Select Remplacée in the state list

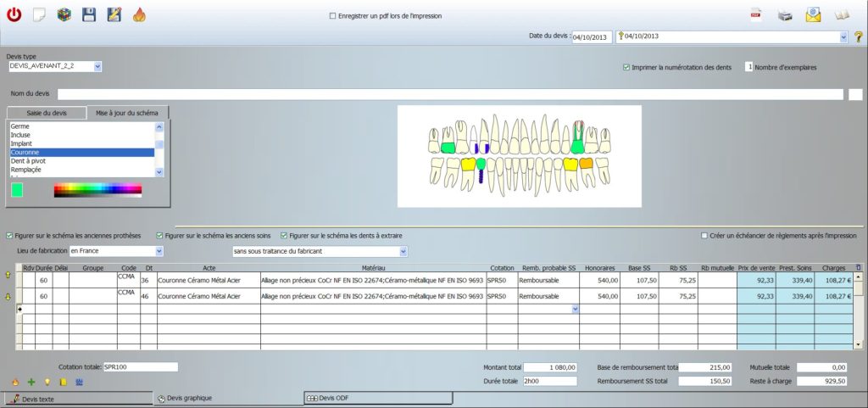pos(82,170)
